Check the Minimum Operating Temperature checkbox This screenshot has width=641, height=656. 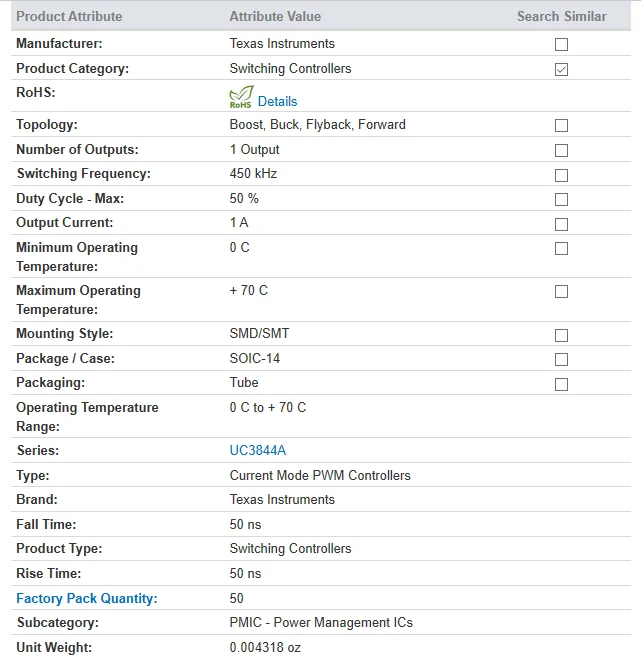click(x=561, y=249)
